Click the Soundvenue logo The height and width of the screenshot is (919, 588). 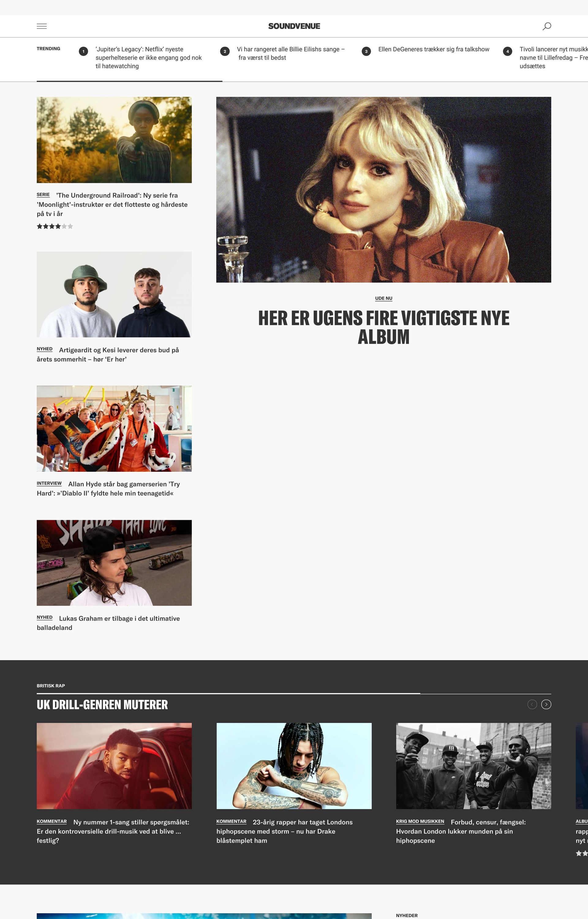pyautogui.click(x=294, y=26)
